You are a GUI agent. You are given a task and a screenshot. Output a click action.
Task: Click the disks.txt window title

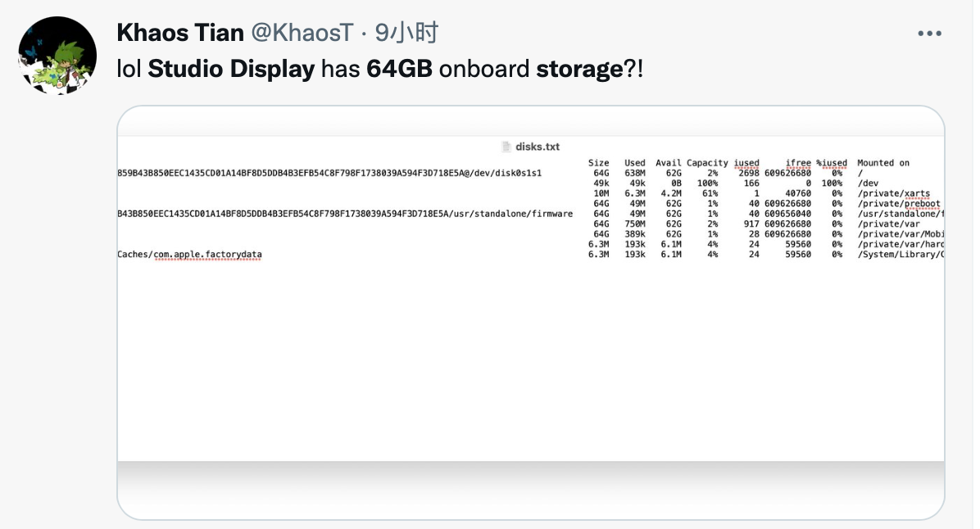pos(538,147)
